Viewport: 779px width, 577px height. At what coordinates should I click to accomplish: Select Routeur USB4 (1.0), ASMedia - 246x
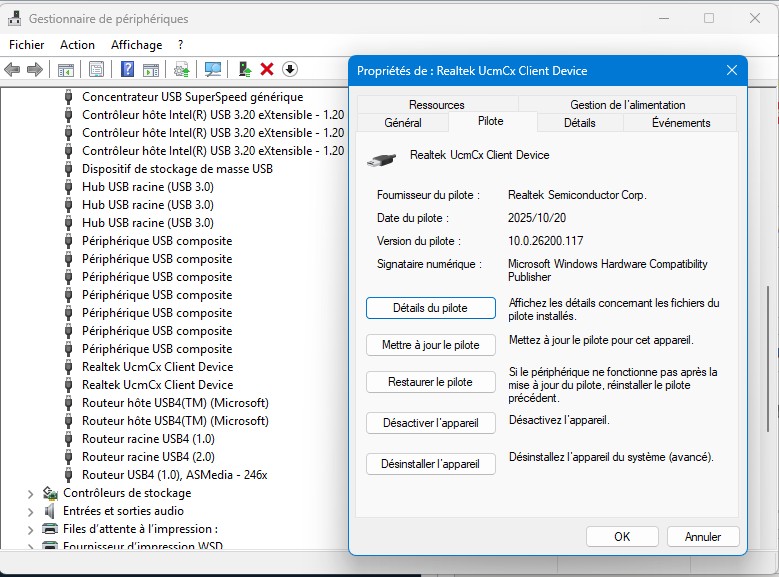point(174,475)
